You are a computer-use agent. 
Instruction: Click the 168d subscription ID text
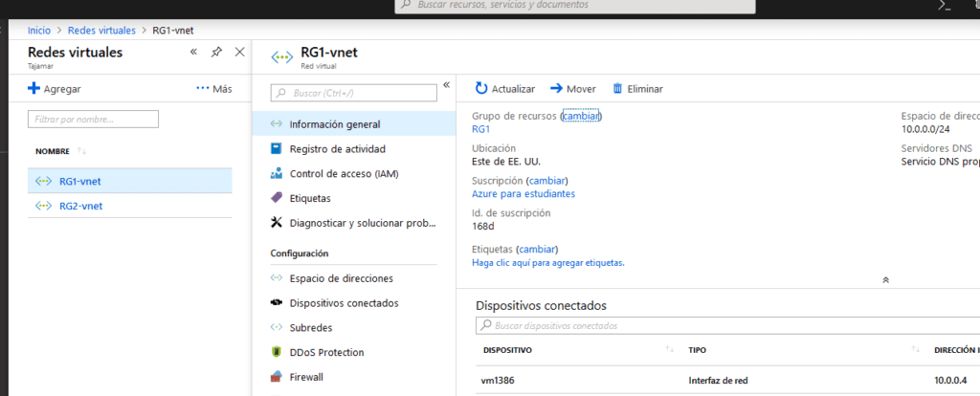pos(483,226)
